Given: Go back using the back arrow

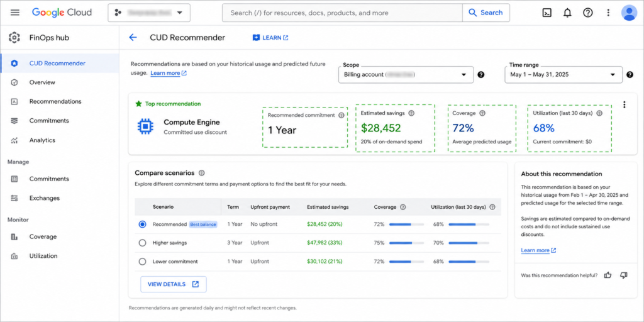Looking at the screenshot, I should [x=133, y=37].
